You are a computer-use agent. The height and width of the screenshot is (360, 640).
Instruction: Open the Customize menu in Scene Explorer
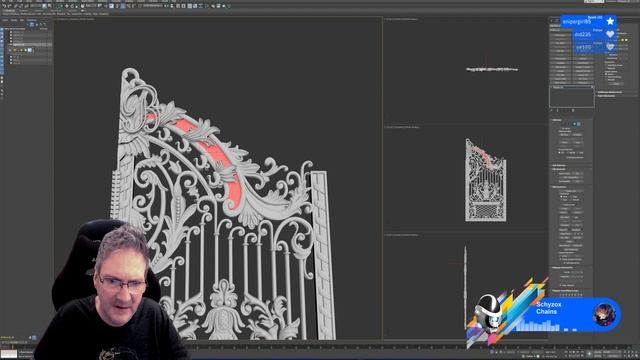pos(31,20)
